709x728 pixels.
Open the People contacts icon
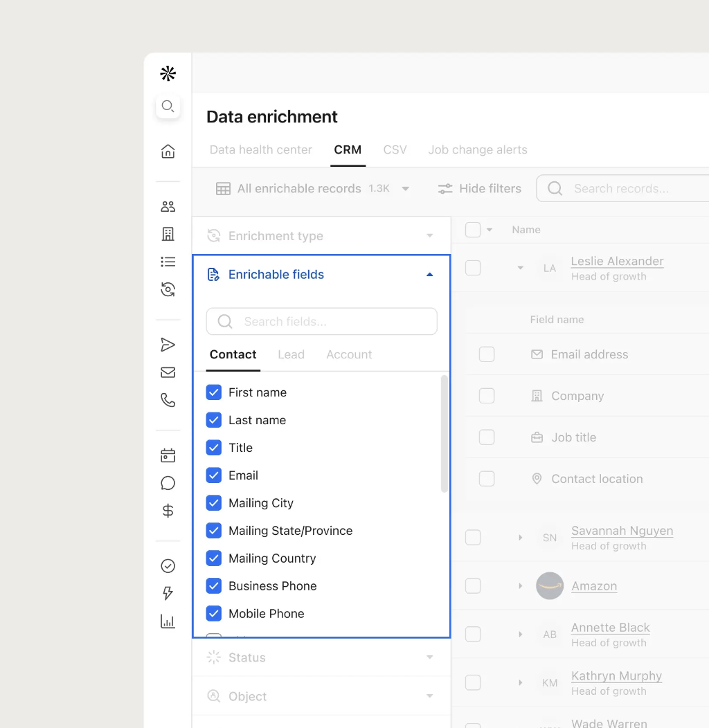point(168,206)
